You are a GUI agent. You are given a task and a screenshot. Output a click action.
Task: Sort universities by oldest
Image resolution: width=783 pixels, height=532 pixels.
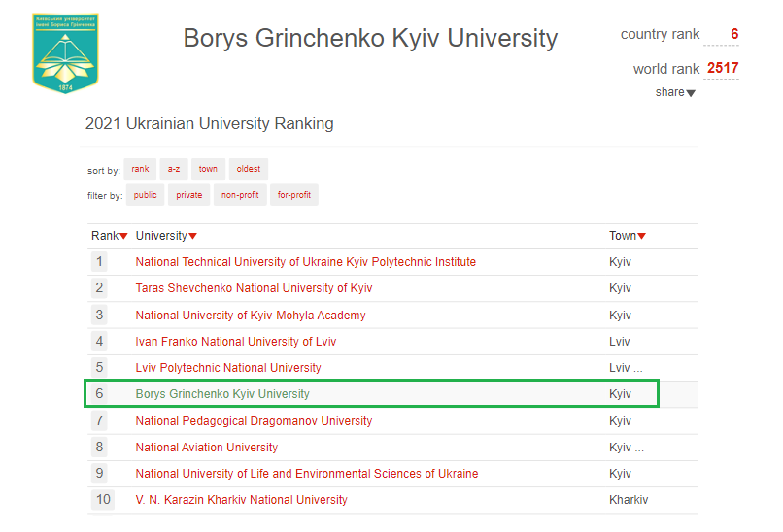pos(249,169)
